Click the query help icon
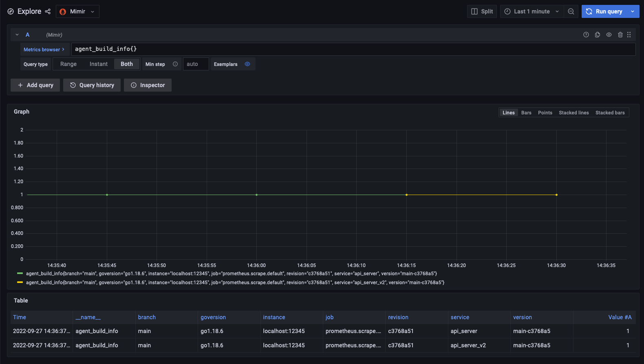This screenshot has width=644, height=364. [586, 35]
